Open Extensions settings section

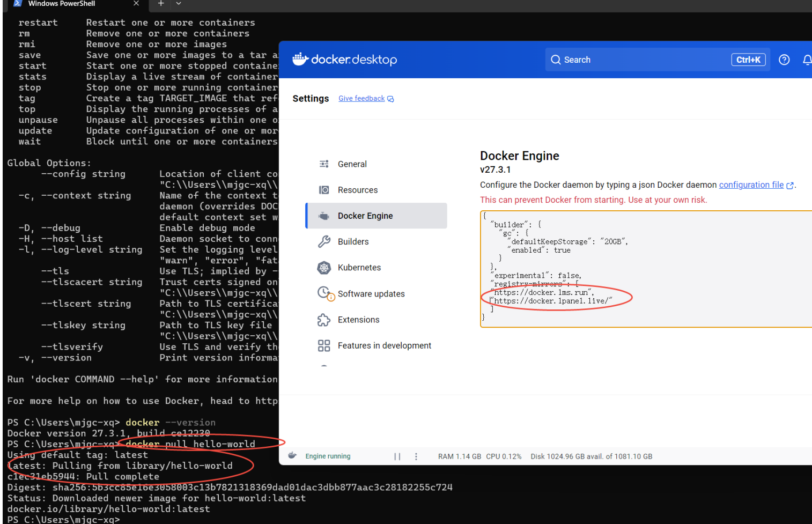click(x=377, y=320)
